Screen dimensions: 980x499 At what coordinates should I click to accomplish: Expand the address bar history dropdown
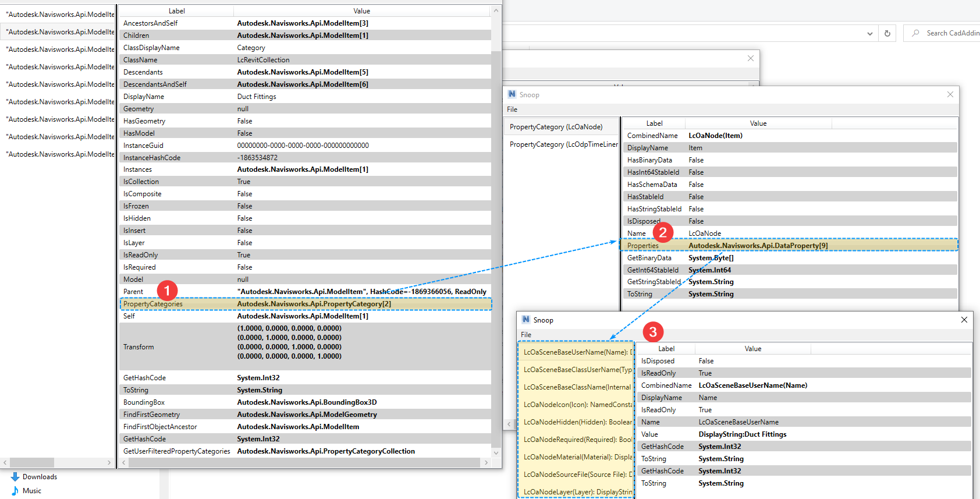[869, 34]
